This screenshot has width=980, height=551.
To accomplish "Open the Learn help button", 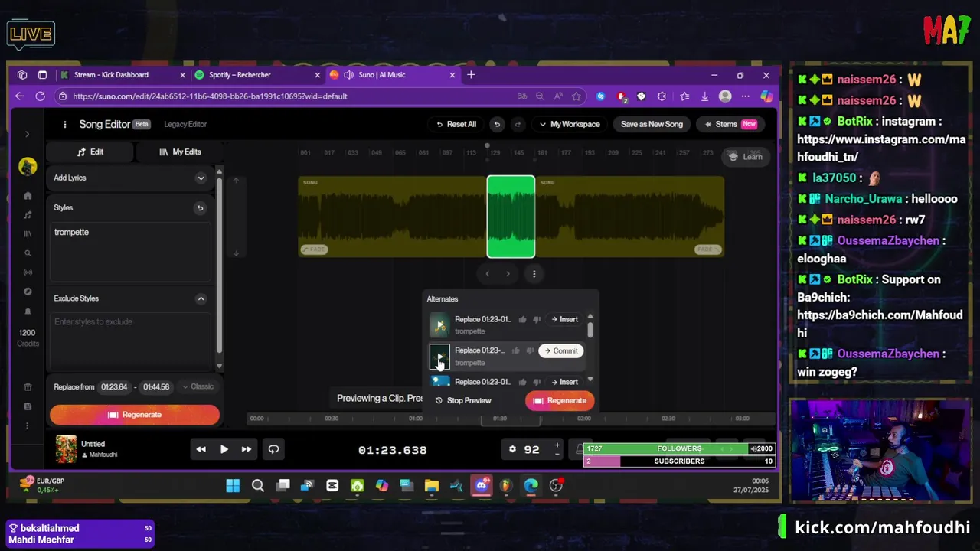I will [744, 157].
